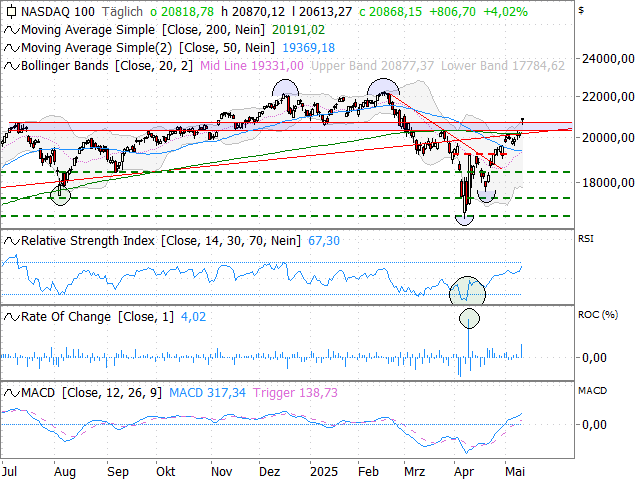Click the RSI value 67,30

324,241
